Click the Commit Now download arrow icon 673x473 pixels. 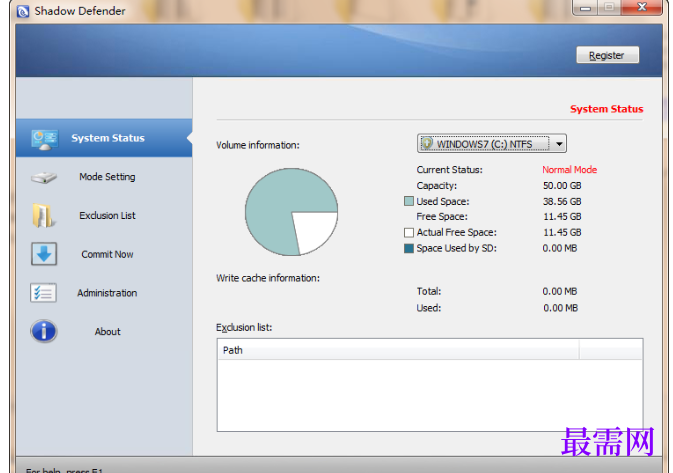coord(44,254)
